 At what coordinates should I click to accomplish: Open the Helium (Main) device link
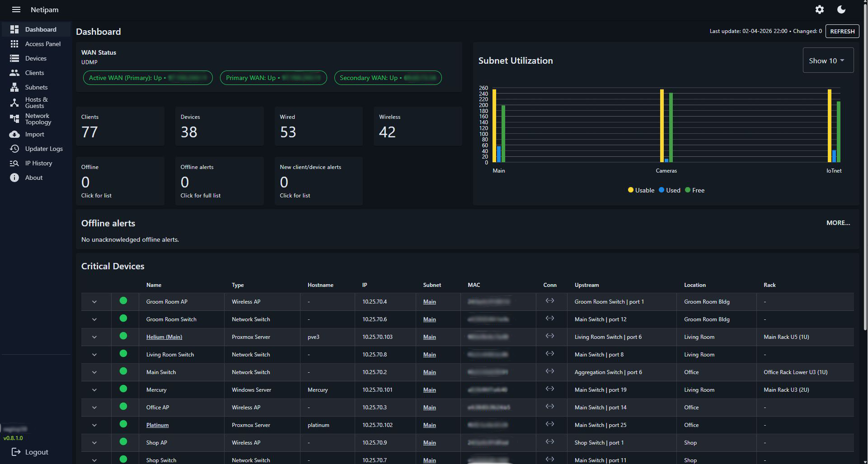(164, 337)
